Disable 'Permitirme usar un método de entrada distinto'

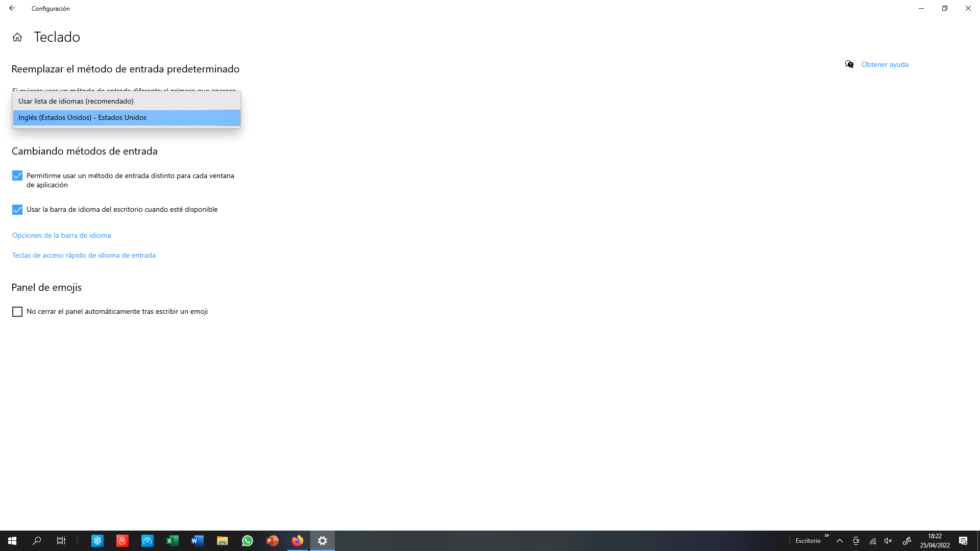[17, 176]
